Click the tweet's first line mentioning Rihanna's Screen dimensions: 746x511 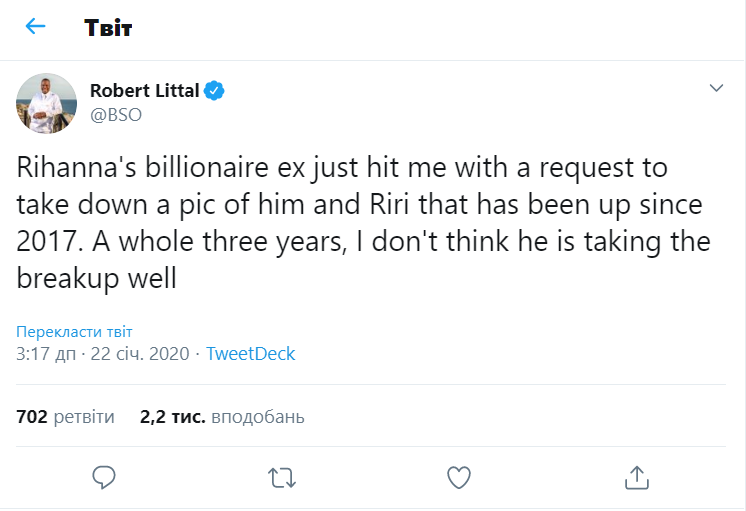tap(341, 167)
